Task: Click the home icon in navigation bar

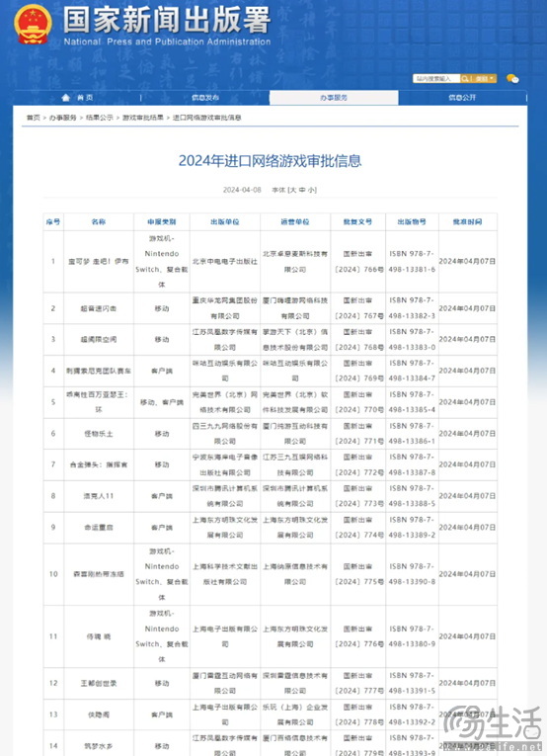Action: 66,98
